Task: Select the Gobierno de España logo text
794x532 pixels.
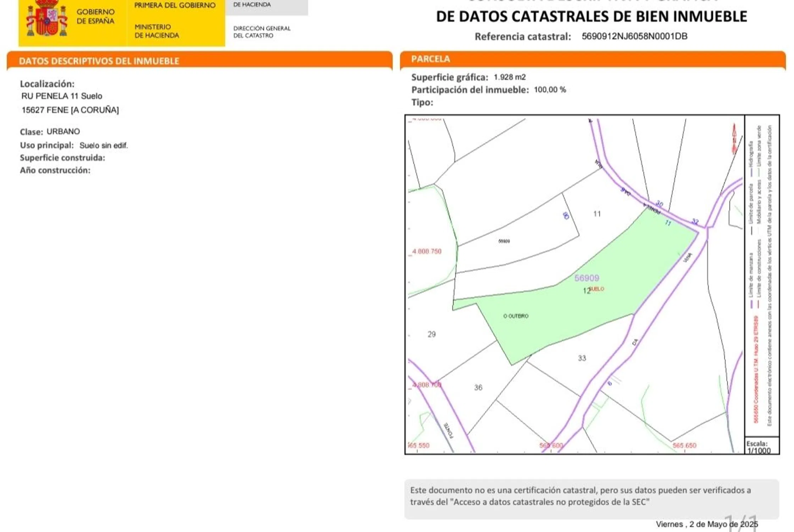Action: [95, 17]
